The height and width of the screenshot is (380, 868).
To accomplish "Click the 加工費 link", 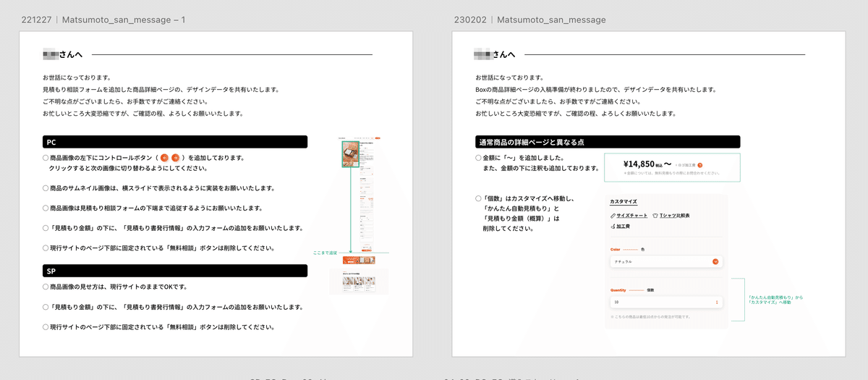I will [624, 227].
